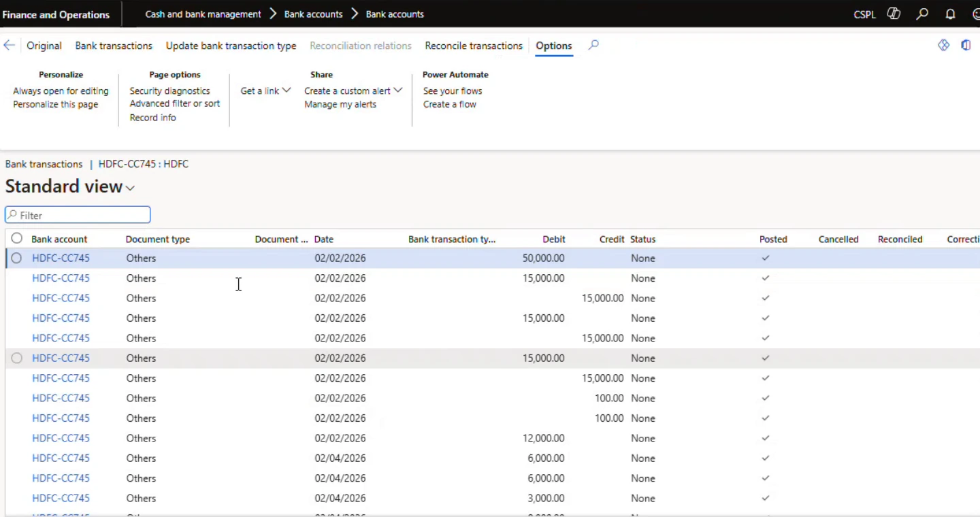Click See your flows
Image resolution: width=980 pixels, height=517 pixels.
tap(453, 90)
